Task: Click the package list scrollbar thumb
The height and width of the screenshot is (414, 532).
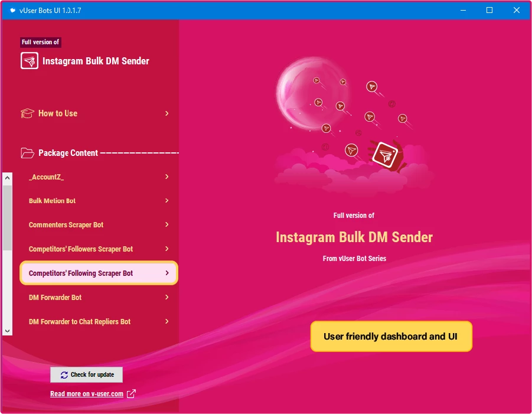Action: coord(7,218)
